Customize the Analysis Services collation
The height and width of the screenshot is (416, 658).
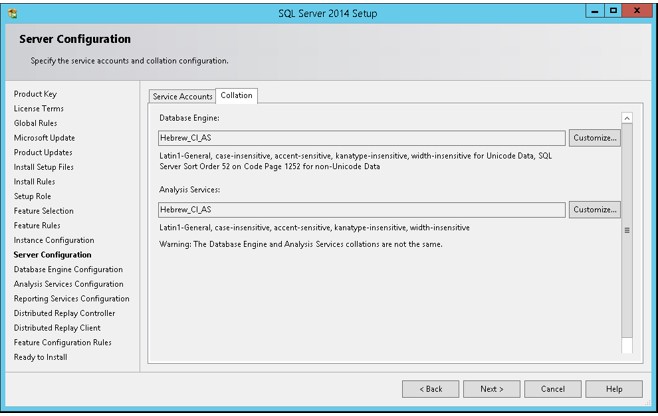pos(595,209)
